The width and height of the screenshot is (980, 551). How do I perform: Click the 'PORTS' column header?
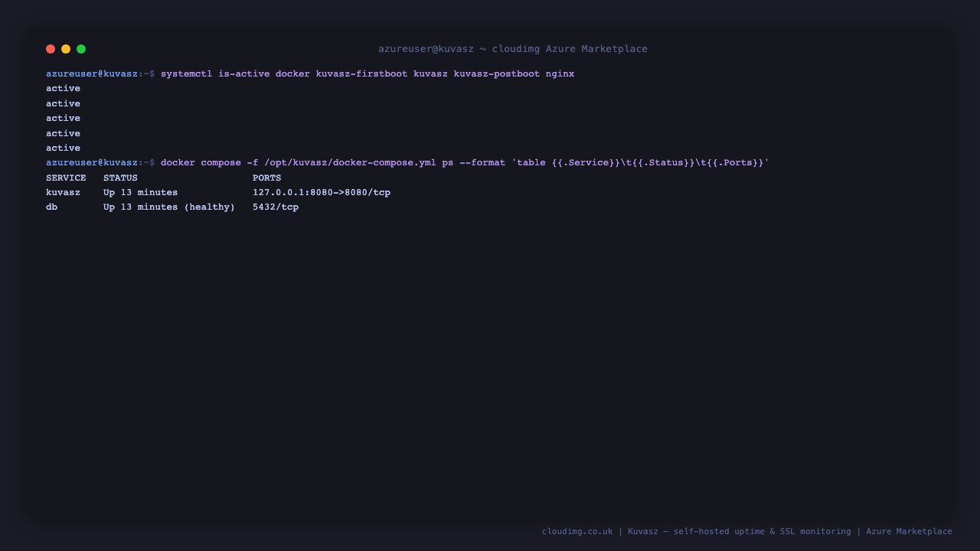click(267, 178)
